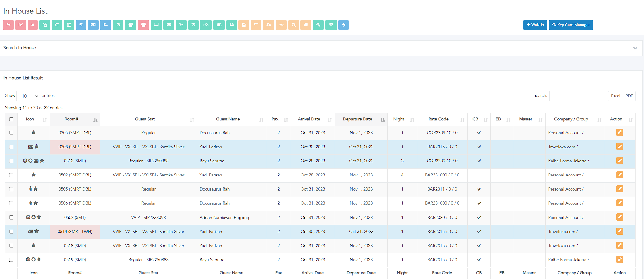Click the green open book toolbar icon
This screenshot has height=279, width=644.
tap(219, 25)
